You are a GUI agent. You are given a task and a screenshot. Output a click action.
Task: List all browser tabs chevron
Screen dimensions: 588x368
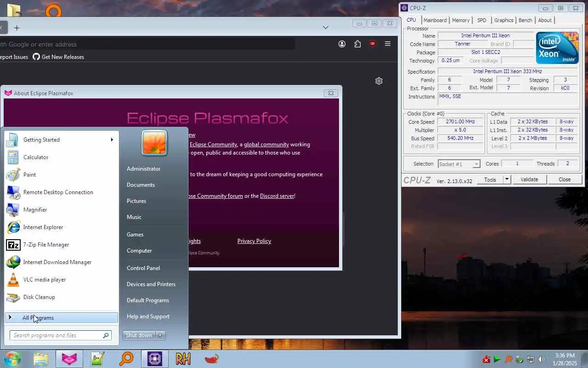(326, 28)
